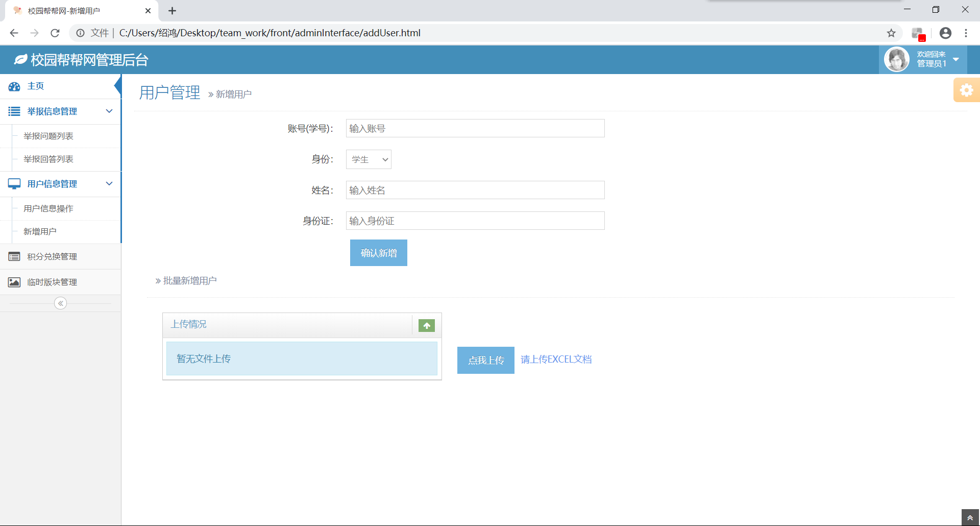Screen dimensions: 980x526
Task: Click the monitor icon beside 用户信息管理
Action: 14,184
